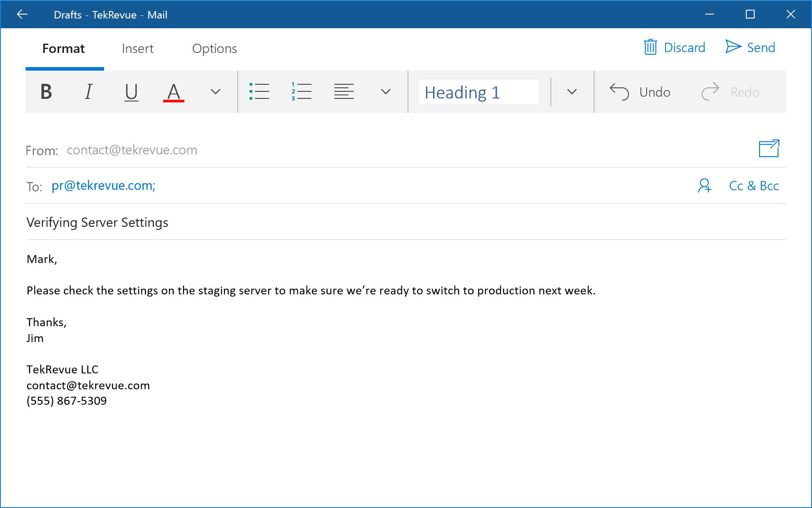812x508 pixels.
Task: Click the phone number (555) 867-5309
Action: point(67,401)
